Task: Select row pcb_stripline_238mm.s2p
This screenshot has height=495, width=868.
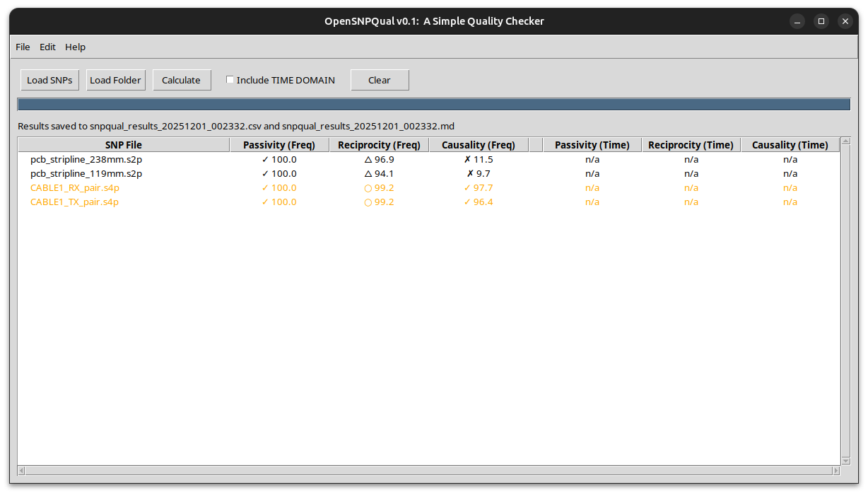Action: tap(429, 159)
